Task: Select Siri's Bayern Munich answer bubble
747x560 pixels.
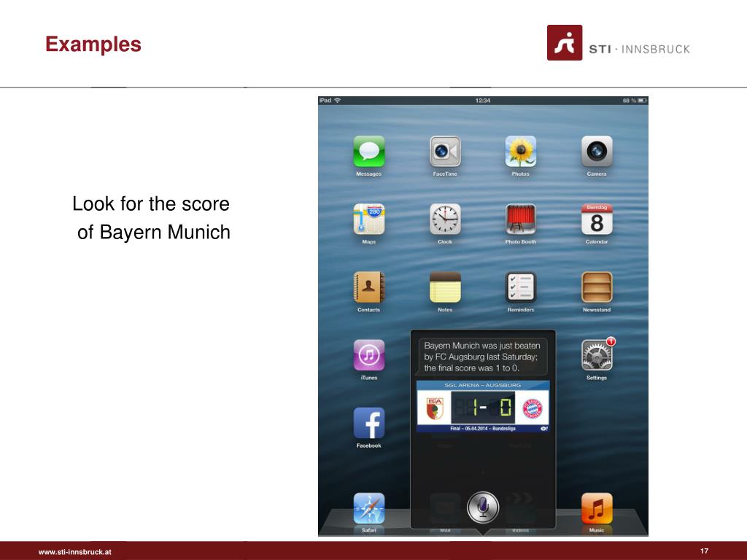Action: 481,357
